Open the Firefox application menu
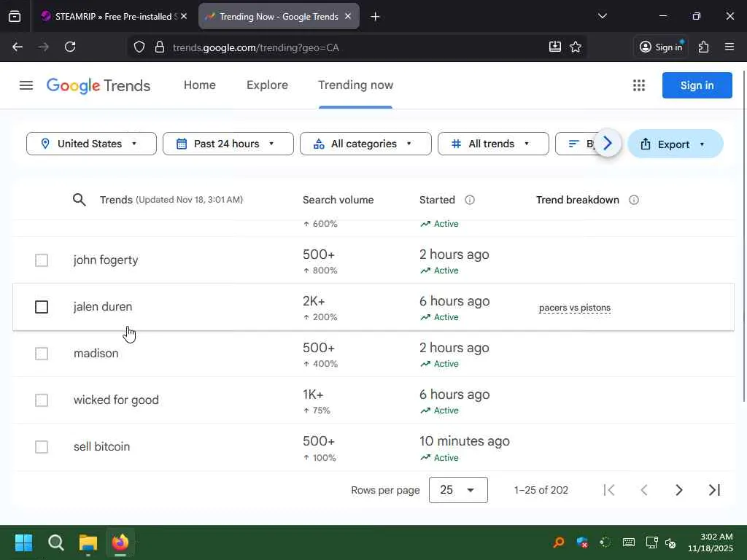This screenshot has width=747, height=560. point(729,47)
